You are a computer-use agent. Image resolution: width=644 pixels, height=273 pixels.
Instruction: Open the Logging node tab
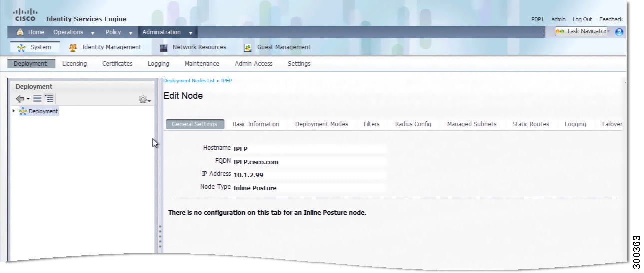[575, 124]
